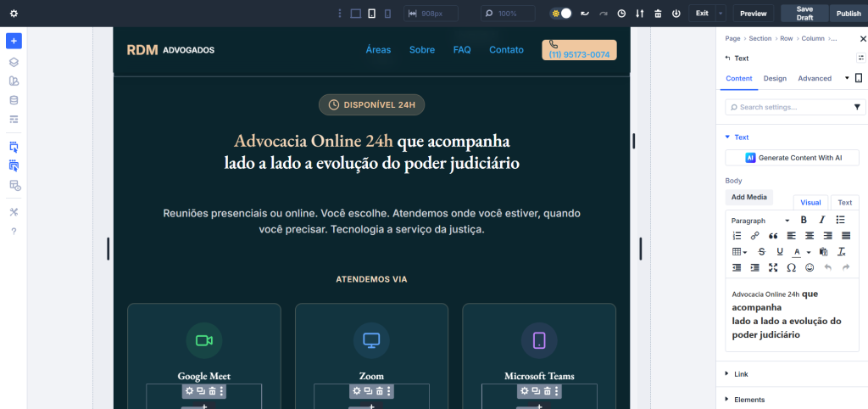The width and height of the screenshot is (868, 409).
Task: Insert a bulleted list
Action: pyautogui.click(x=840, y=220)
